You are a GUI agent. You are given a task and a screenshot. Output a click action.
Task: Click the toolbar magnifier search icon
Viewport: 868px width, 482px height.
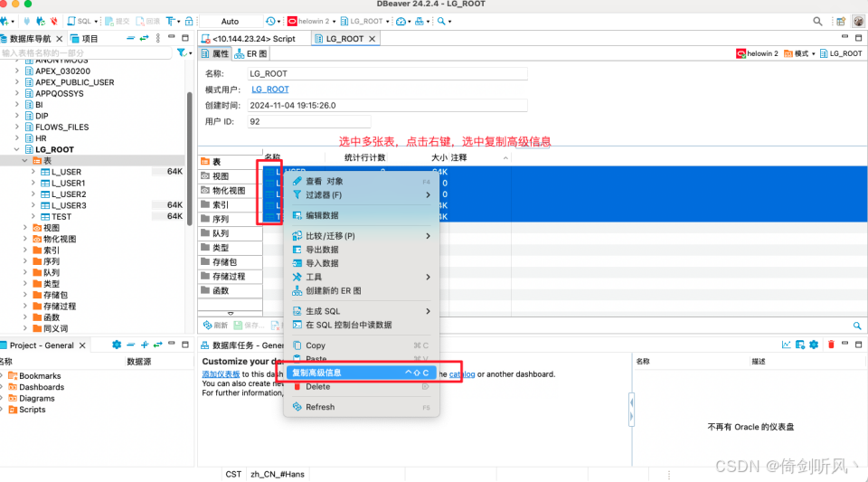[x=441, y=21]
